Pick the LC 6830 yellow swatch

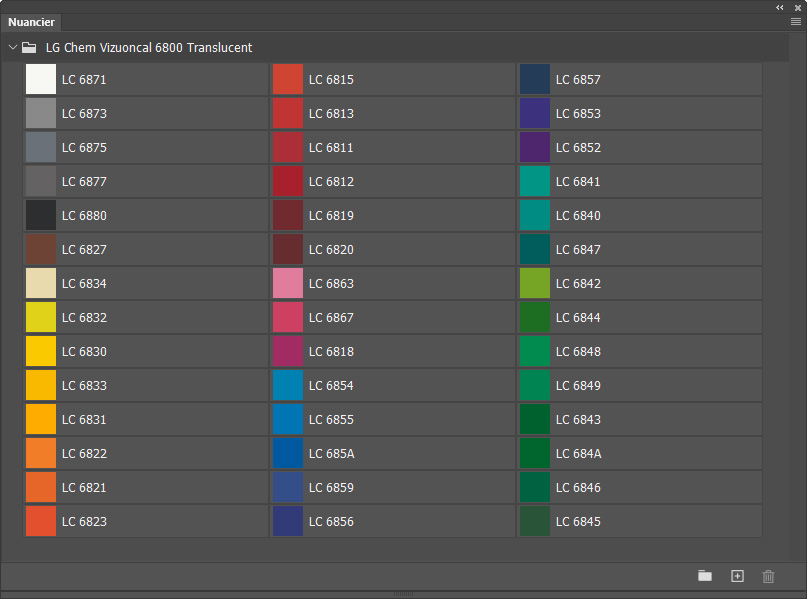pos(41,351)
